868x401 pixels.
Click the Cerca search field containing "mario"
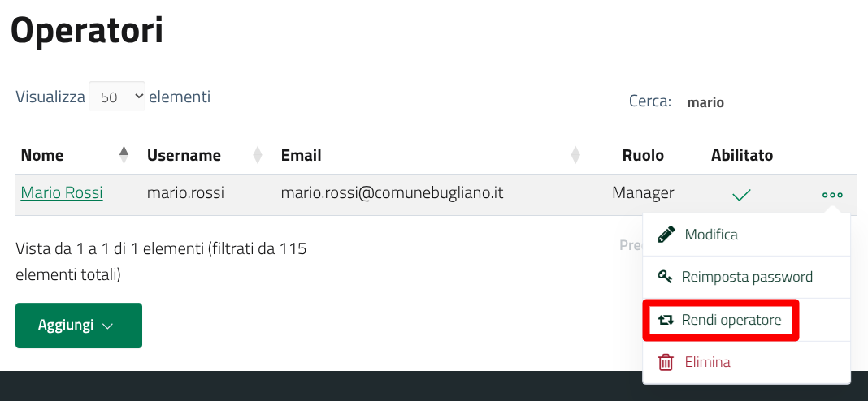coord(766,103)
